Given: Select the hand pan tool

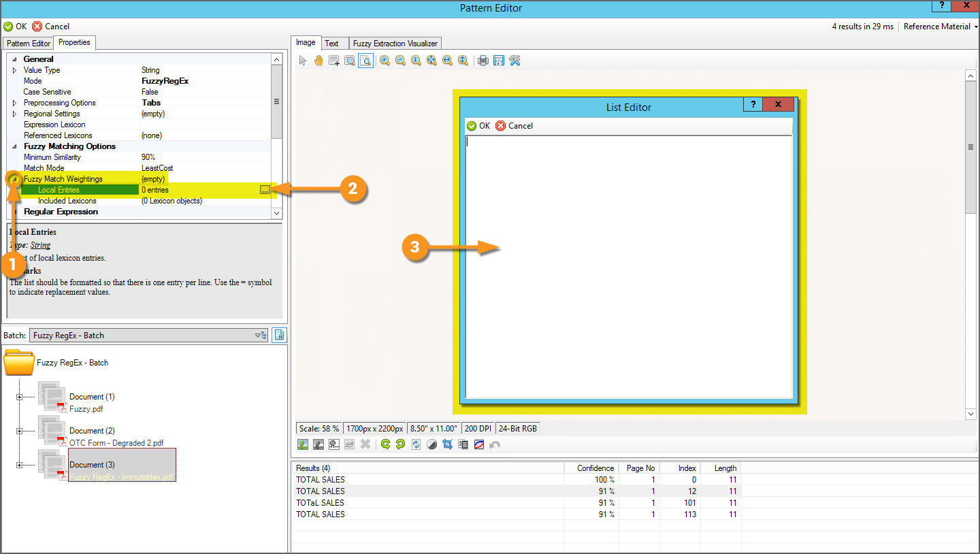Looking at the screenshot, I should 318,61.
